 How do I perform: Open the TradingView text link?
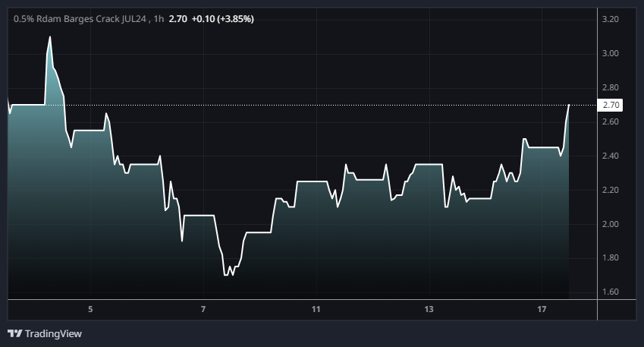53,333
